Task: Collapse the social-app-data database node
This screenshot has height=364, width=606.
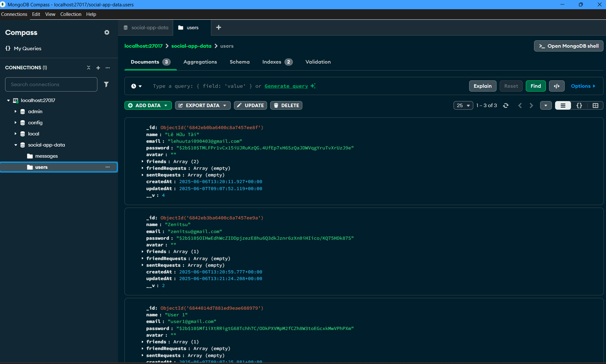Action: 15,145
